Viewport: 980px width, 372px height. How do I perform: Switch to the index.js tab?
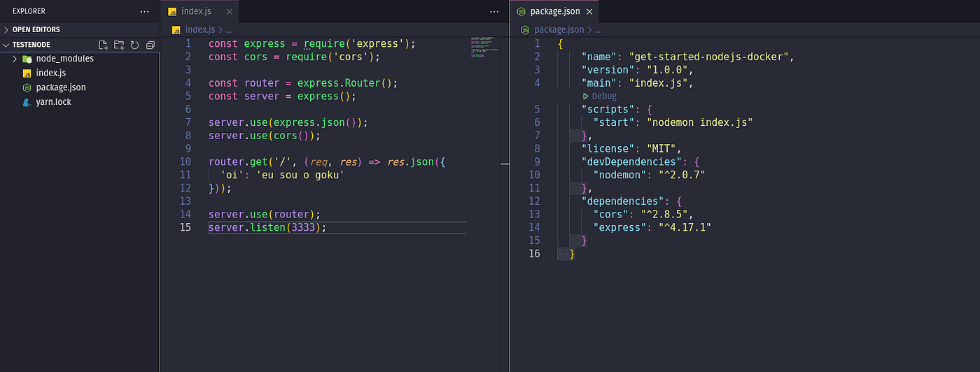(x=195, y=12)
